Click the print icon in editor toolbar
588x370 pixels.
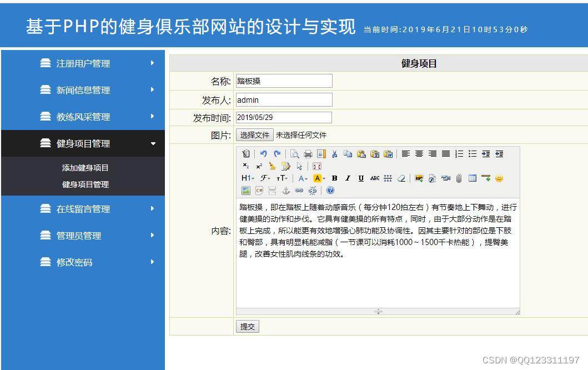click(308, 154)
